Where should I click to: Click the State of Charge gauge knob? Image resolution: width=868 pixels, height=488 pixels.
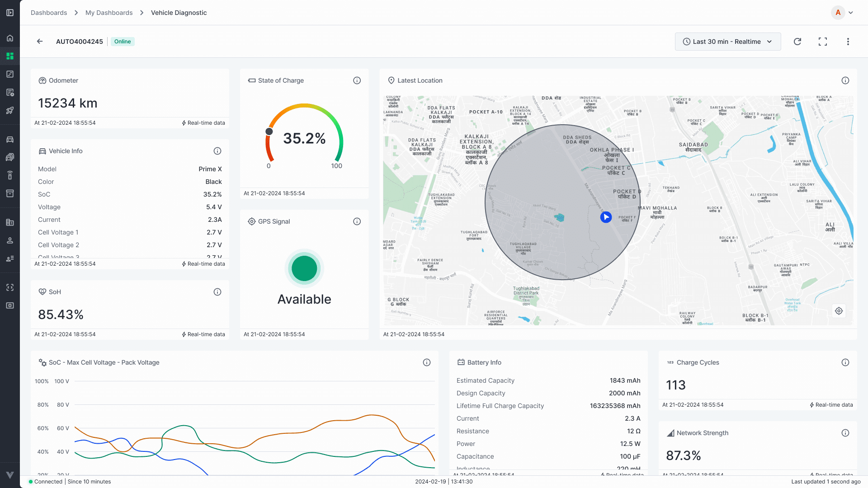click(269, 131)
